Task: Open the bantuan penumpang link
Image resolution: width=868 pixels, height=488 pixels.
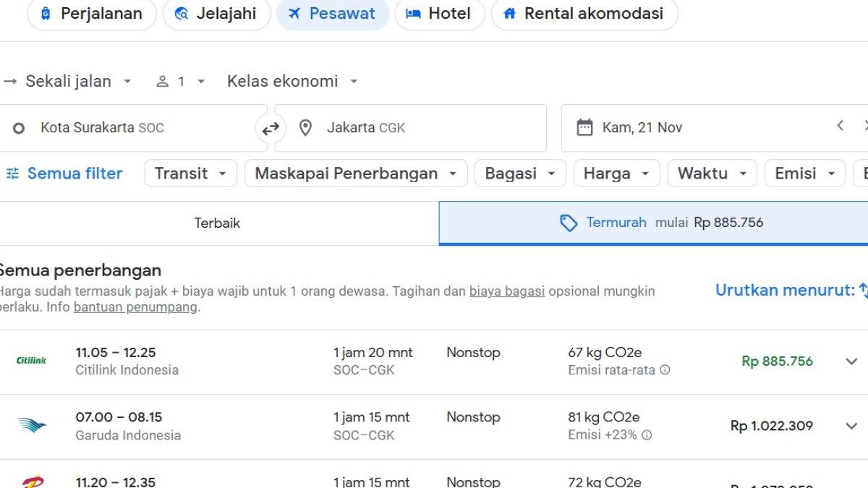Action: click(x=135, y=307)
